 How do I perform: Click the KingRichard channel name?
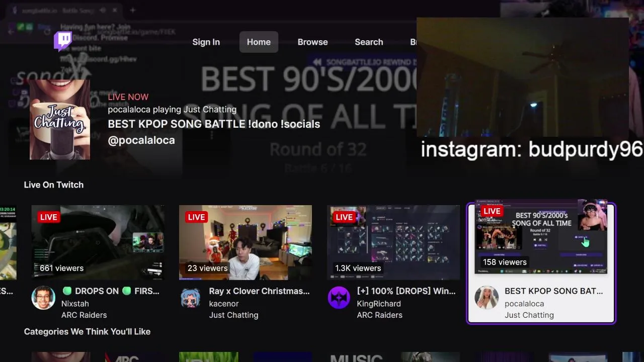[x=379, y=304]
